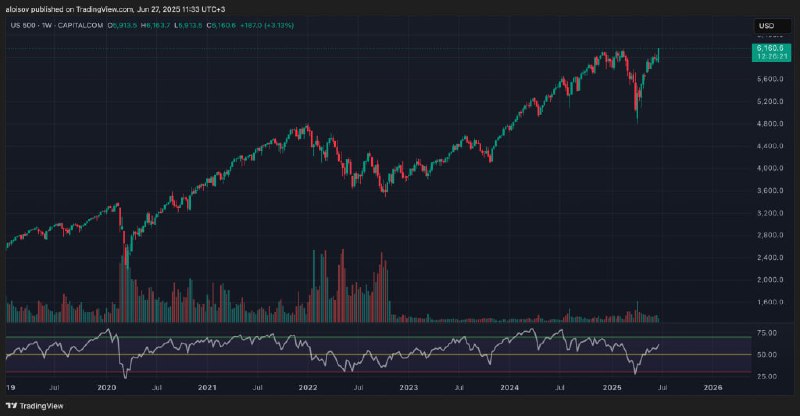This screenshot has height=416, width=800.
Task: Click the close value C6,160.6
Action: (221, 25)
